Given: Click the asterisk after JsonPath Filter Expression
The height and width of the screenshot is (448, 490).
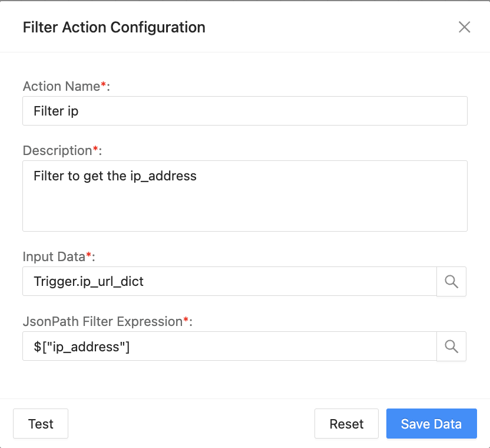Looking at the screenshot, I should (x=186, y=320).
